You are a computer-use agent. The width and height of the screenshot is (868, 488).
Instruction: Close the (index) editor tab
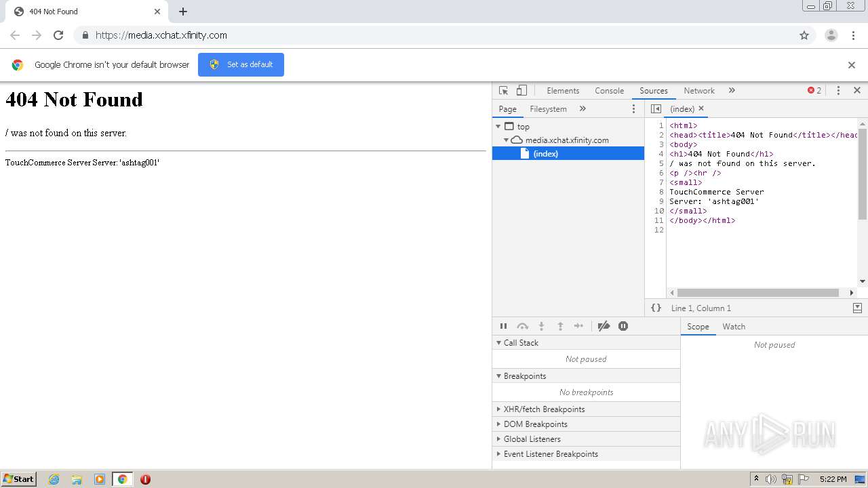pos(701,108)
